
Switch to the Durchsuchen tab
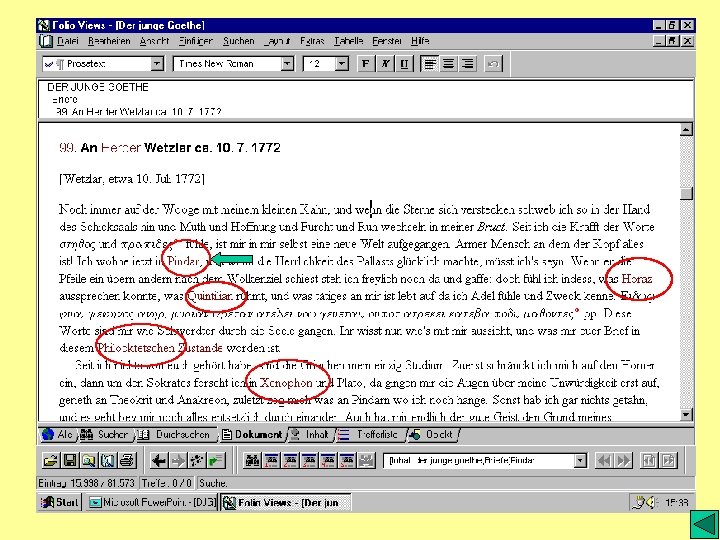(x=176, y=434)
